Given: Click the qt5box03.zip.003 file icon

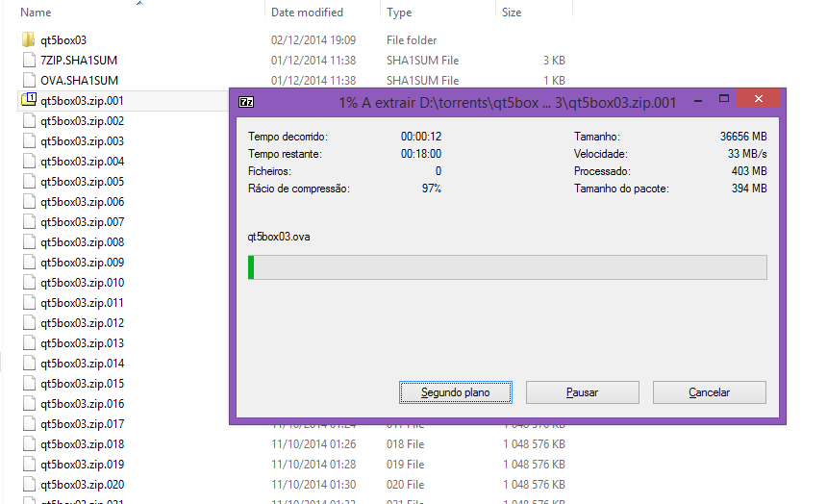Looking at the screenshot, I should coord(29,141).
